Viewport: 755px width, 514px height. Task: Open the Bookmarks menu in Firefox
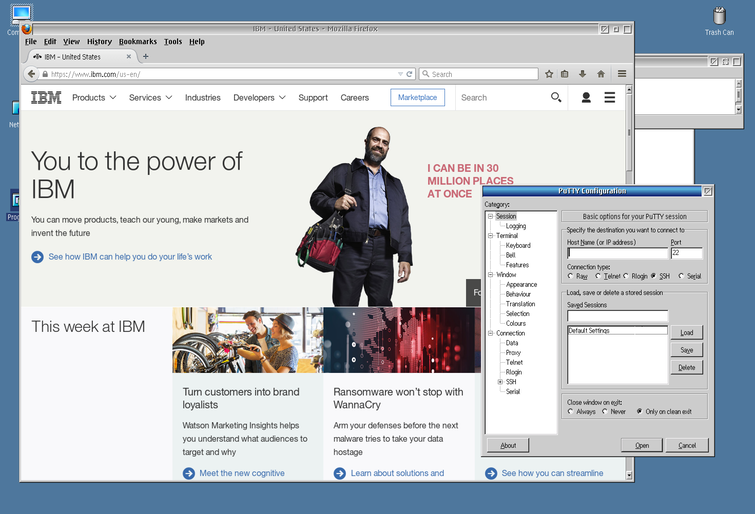tap(138, 41)
